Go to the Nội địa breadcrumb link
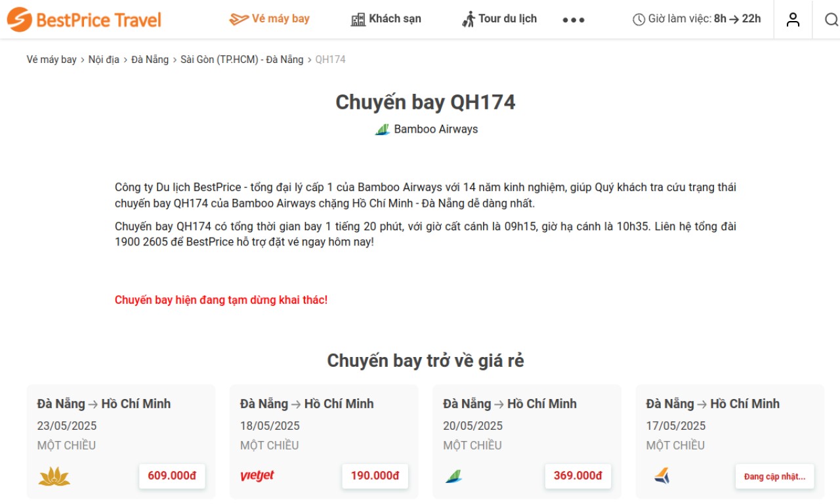 [x=104, y=60]
